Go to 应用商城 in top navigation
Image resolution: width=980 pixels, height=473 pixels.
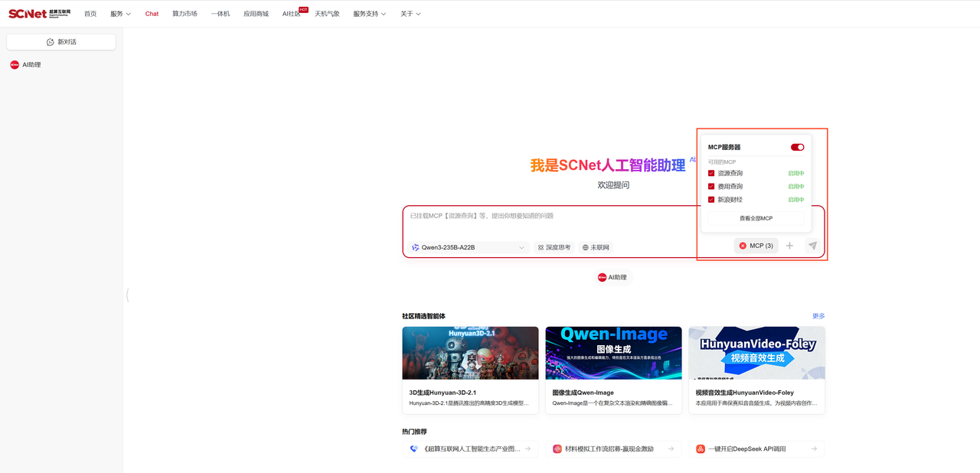256,14
